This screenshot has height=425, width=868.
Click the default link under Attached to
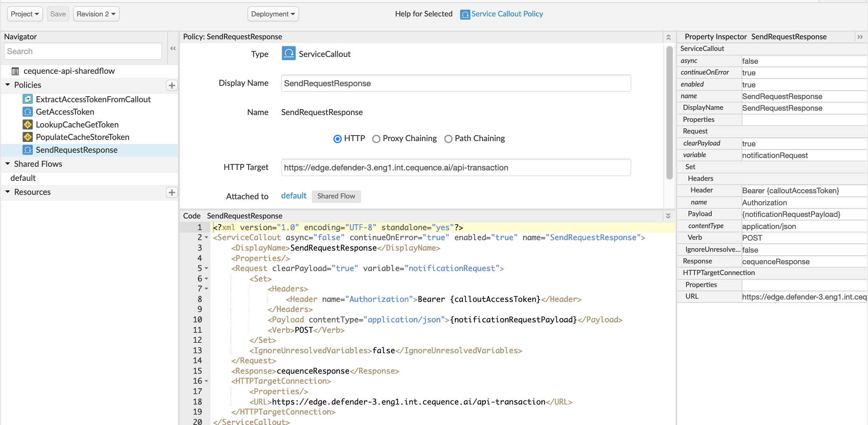tap(294, 196)
